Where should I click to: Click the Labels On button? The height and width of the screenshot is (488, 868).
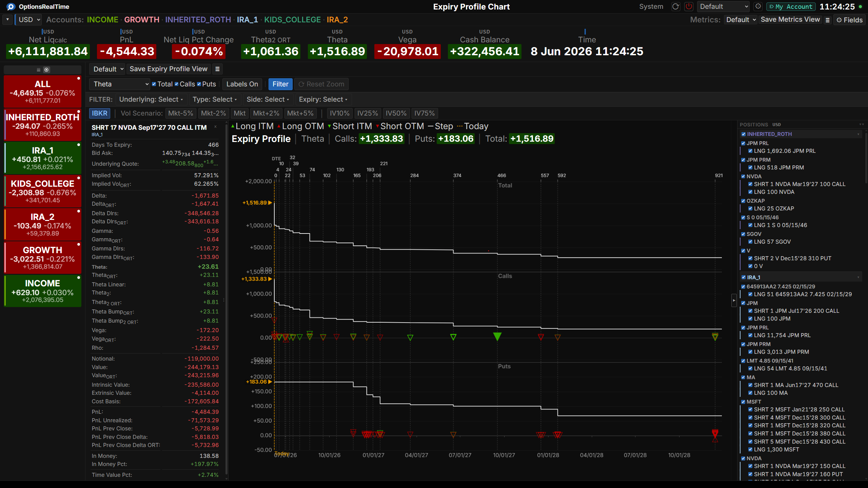[242, 84]
